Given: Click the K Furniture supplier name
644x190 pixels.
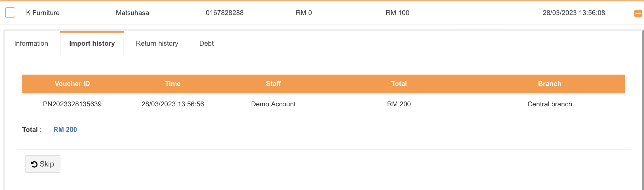Looking at the screenshot, I should [x=43, y=13].
